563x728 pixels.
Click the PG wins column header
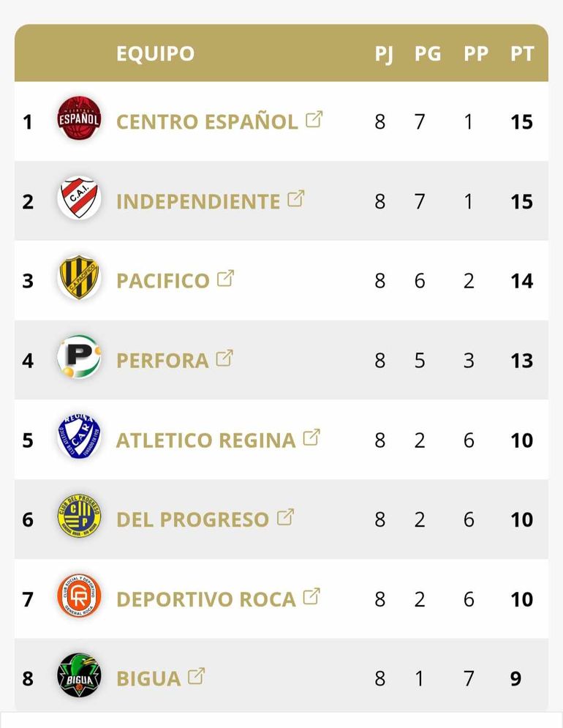(x=428, y=53)
